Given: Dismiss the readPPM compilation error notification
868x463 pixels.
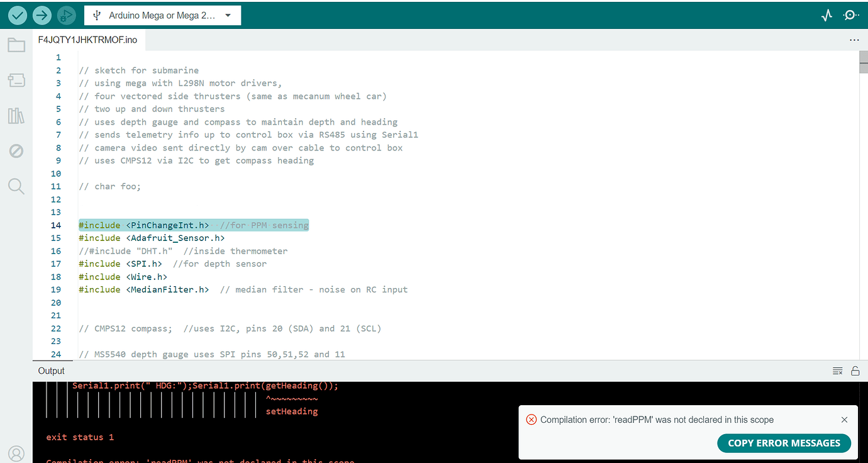Looking at the screenshot, I should click(844, 420).
